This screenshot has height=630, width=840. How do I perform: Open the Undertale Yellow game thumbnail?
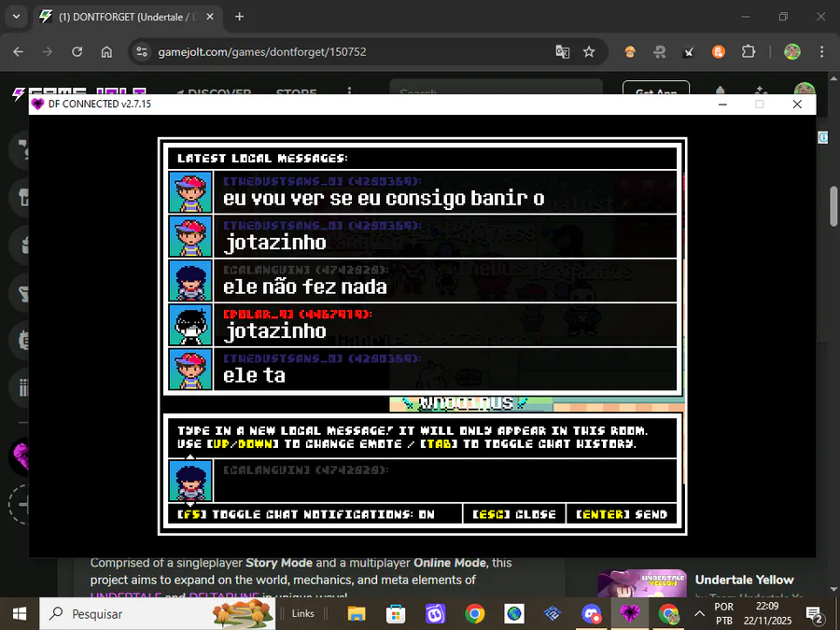click(x=642, y=582)
